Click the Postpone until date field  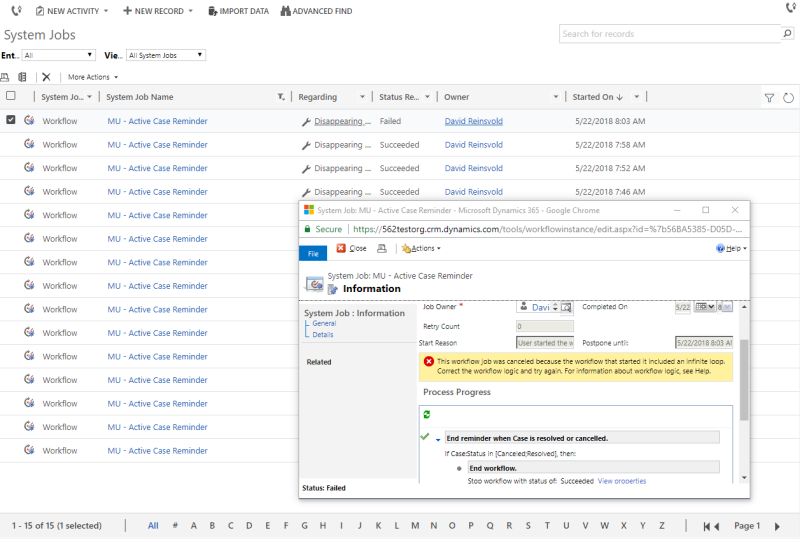click(x=704, y=342)
